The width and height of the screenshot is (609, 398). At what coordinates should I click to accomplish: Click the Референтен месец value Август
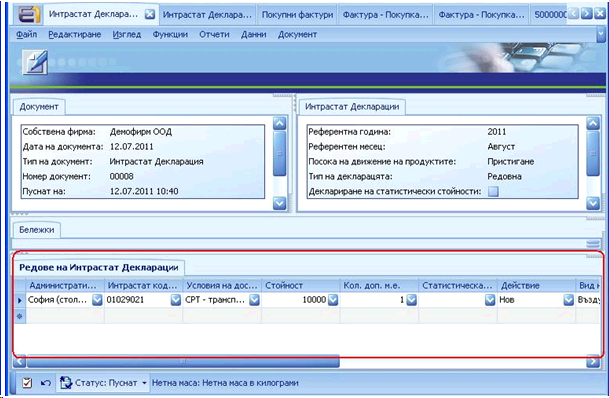click(x=501, y=147)
